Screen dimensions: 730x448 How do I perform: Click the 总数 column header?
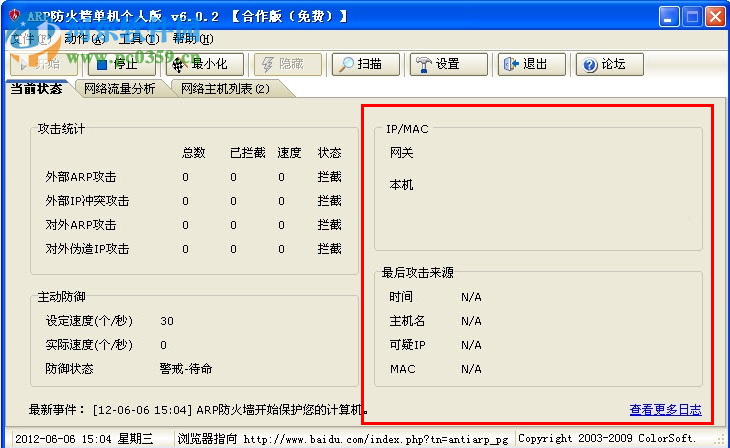[194, 153]
